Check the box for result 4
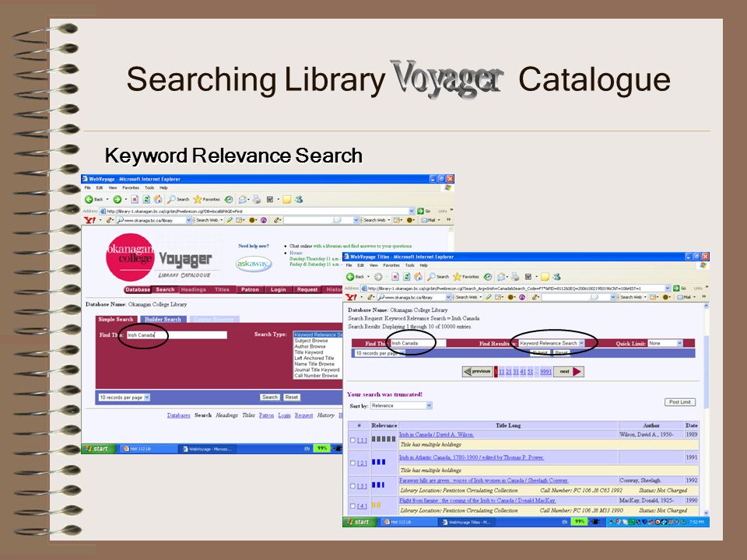747x560 pixels. point(353,506)
